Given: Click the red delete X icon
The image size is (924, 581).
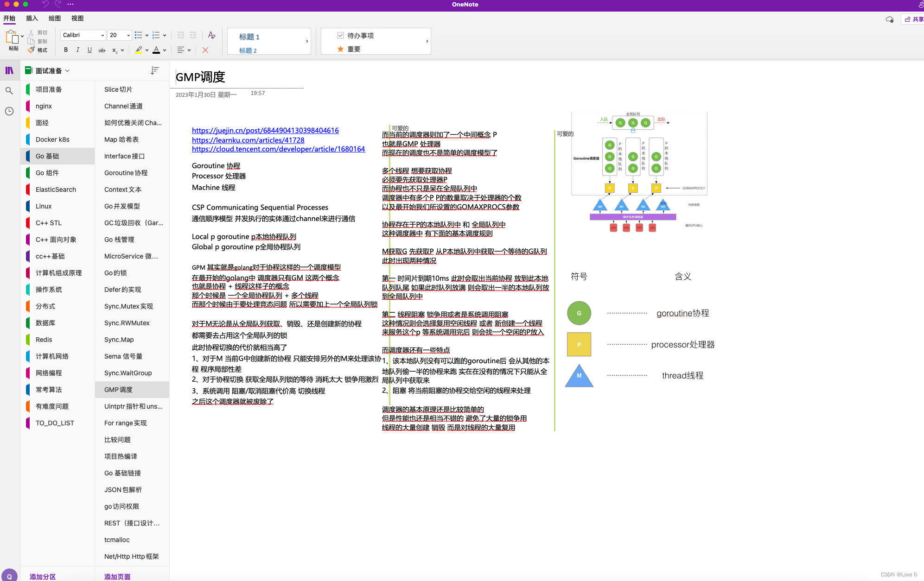Looking at the screenshot, I should pos(205,50).
